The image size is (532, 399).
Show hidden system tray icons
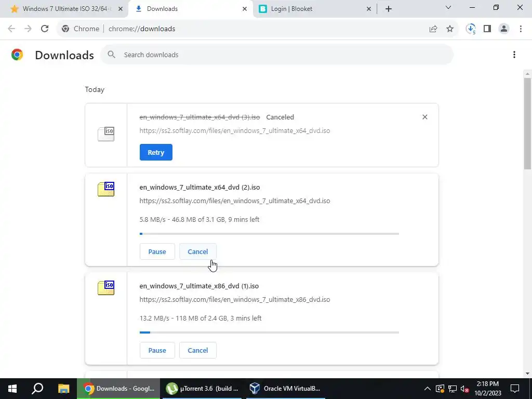click(x=428, y=389)
